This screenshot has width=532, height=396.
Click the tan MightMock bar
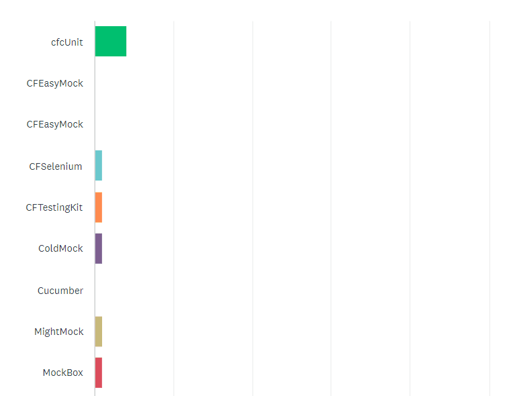click(99, 332)
